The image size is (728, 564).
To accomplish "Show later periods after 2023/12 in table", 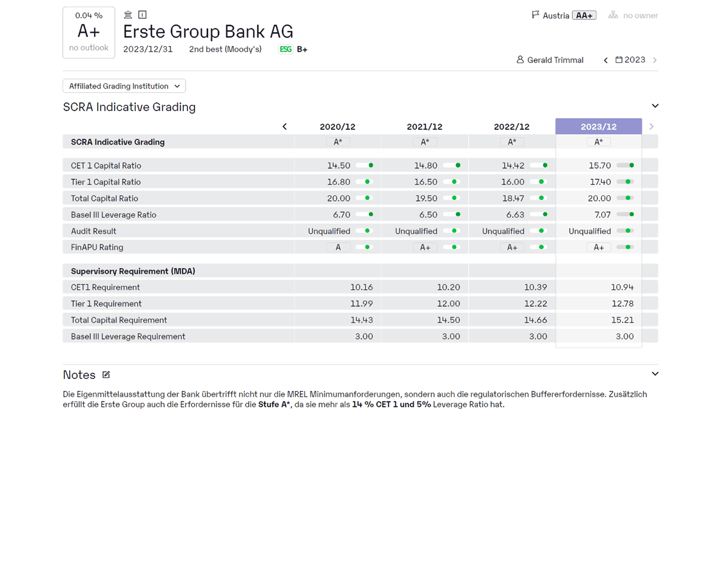I will [x=652, y=127].
